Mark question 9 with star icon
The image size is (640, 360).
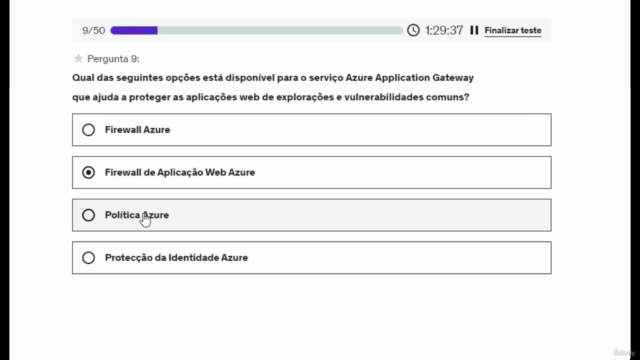point(78,59)
